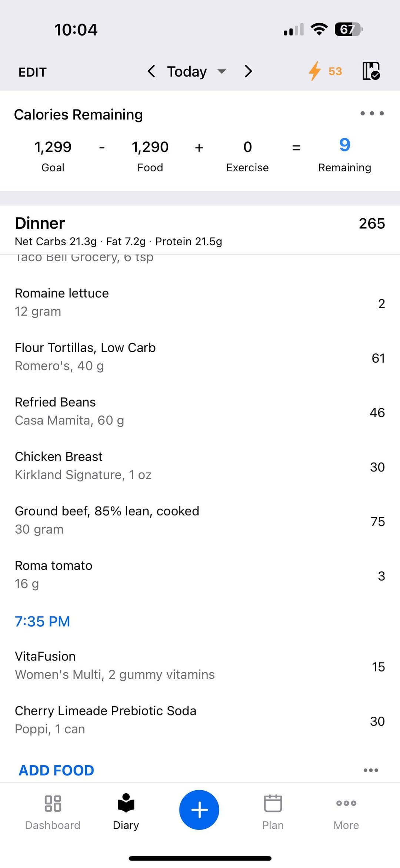400x868 pixels.
Task: Open Cherry Limeade Prebiotic Soda entry
Action: (200, 720)
